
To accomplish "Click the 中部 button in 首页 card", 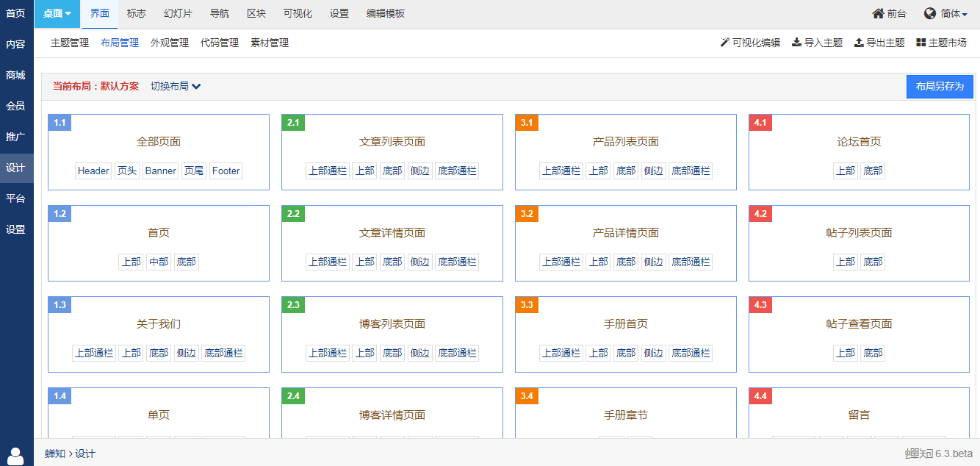I will (158, 261).
